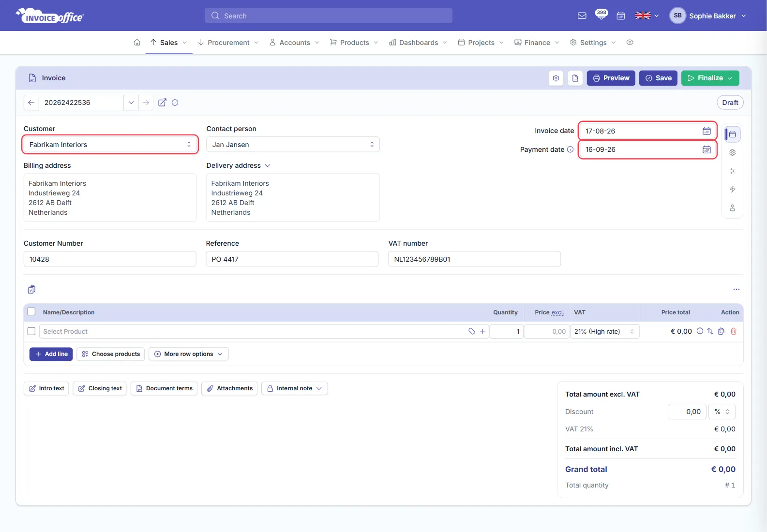Open the discount percent type selector
This screenshot has width=767, height=532.
(722, 412)
